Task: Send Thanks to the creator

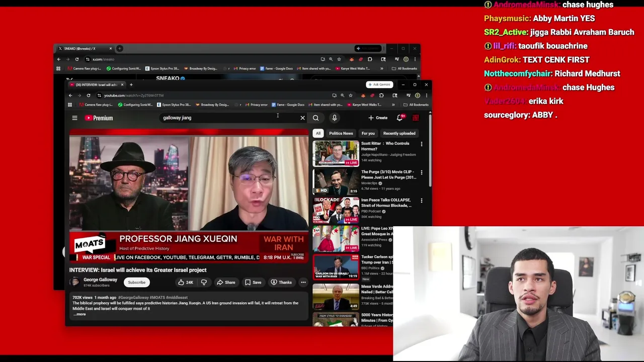Action: coord(281,282)
